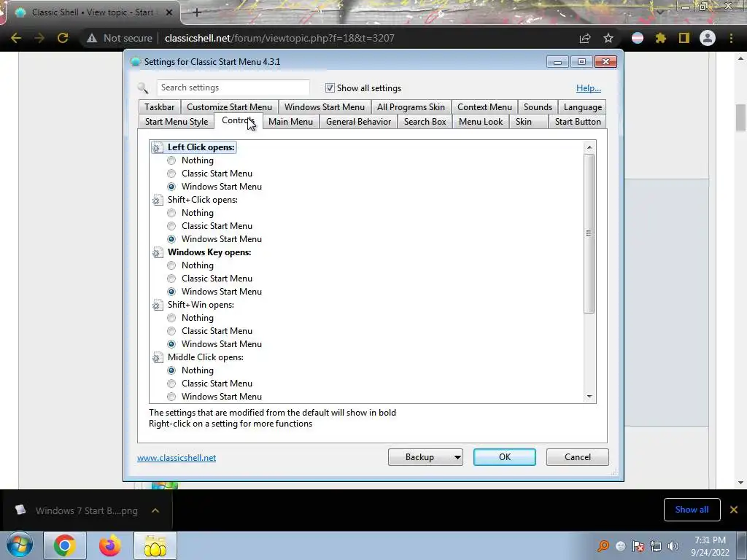Screen dimensions: 747x560
Task: Switch to the Menu Look tab
Action: (481, 122)
